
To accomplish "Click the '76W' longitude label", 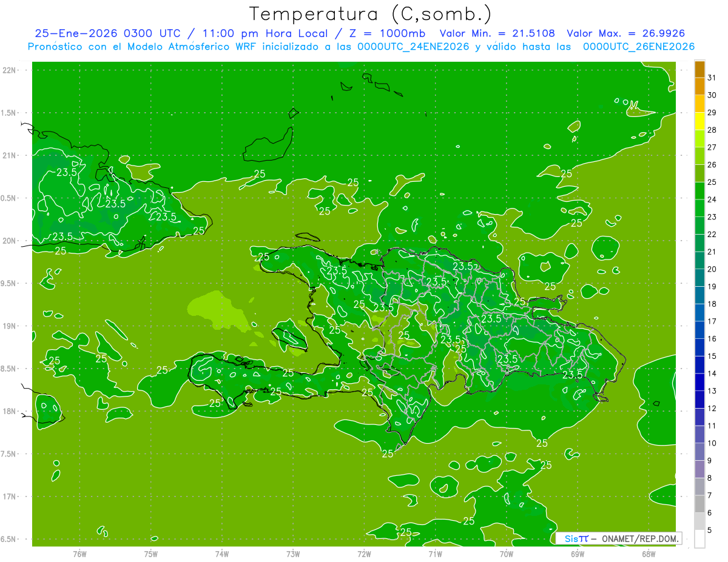I will click(x=79, y=554).
